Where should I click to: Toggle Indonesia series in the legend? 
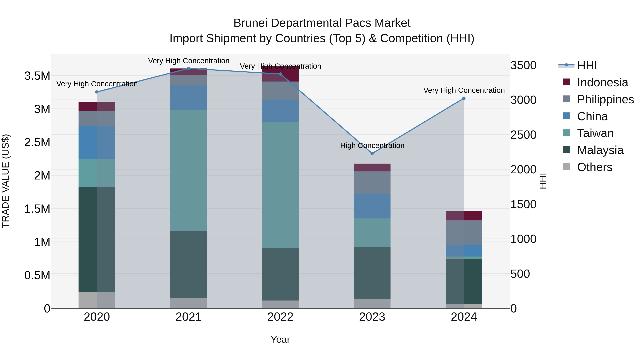point(596,82)
